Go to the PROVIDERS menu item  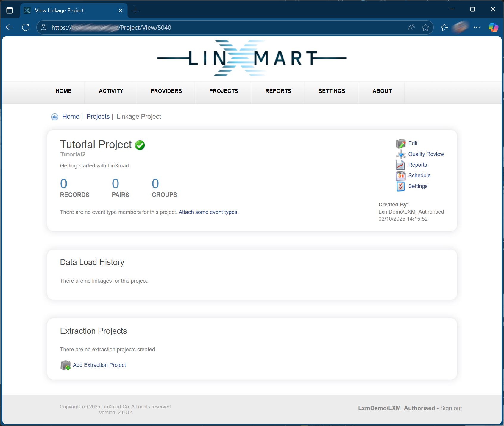(166, 91)
